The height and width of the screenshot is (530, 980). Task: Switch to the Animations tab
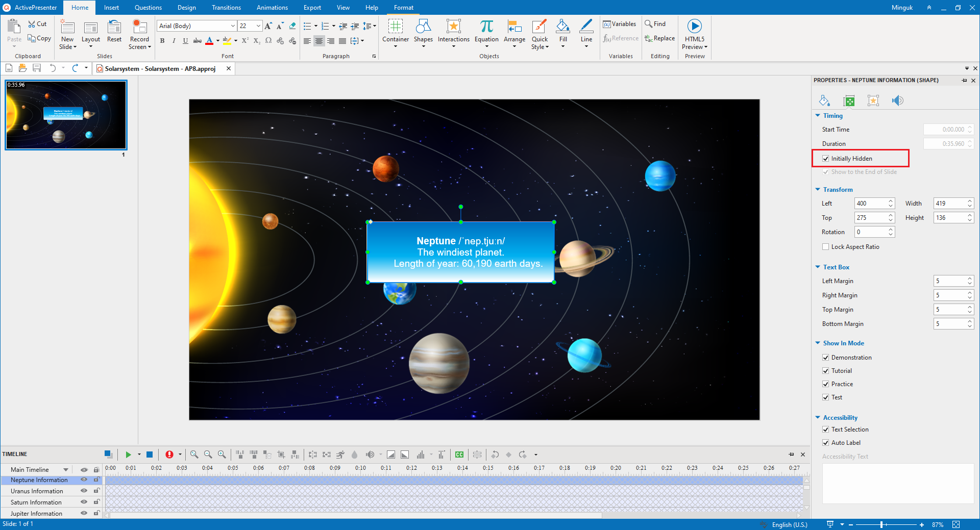272,8
